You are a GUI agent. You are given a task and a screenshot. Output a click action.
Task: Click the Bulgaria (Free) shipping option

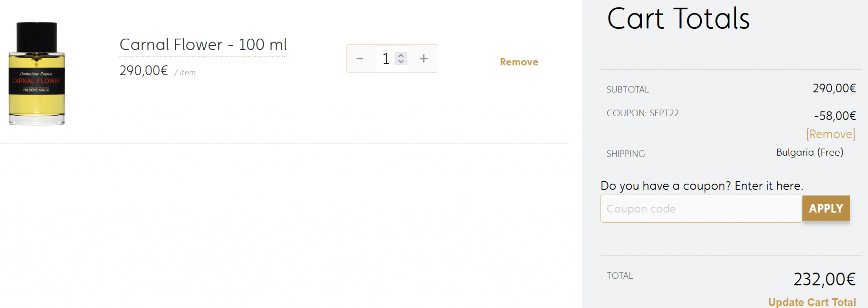click(x=810, y=152)
